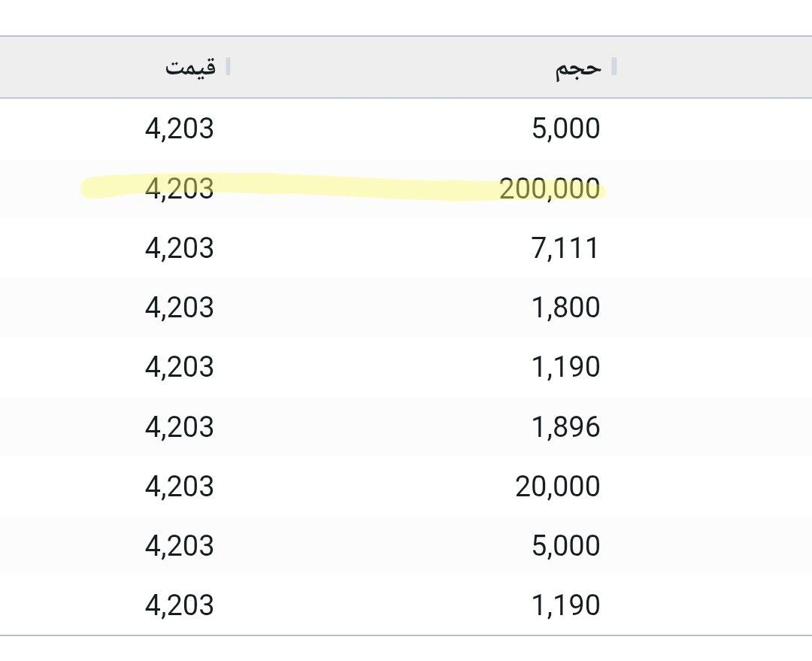Image resolution: width=812 pixels, height=661 pixels.
Task: Click the 1,190 volume in the last row
Action: pos(565,605)
